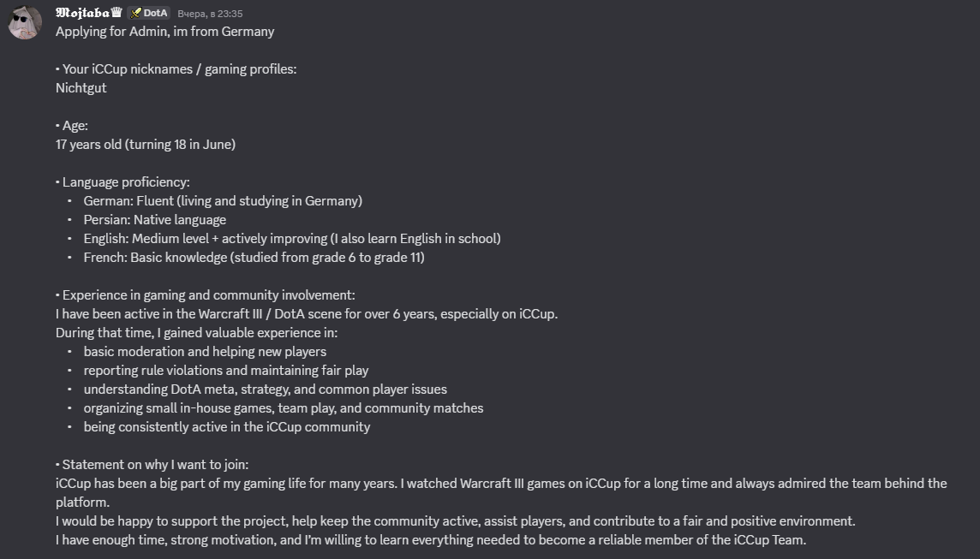Viewport: 980px width, 559px height.
Task: Click the 'Applying for Admin' first line
Action: pos(164,32)
